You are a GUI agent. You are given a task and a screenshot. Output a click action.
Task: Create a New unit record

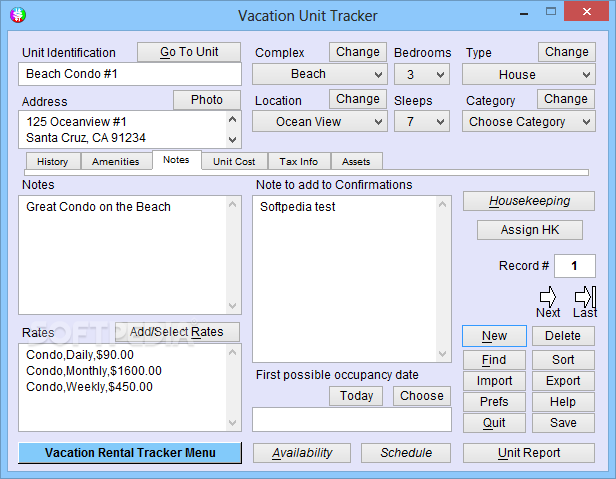[494, 336]
